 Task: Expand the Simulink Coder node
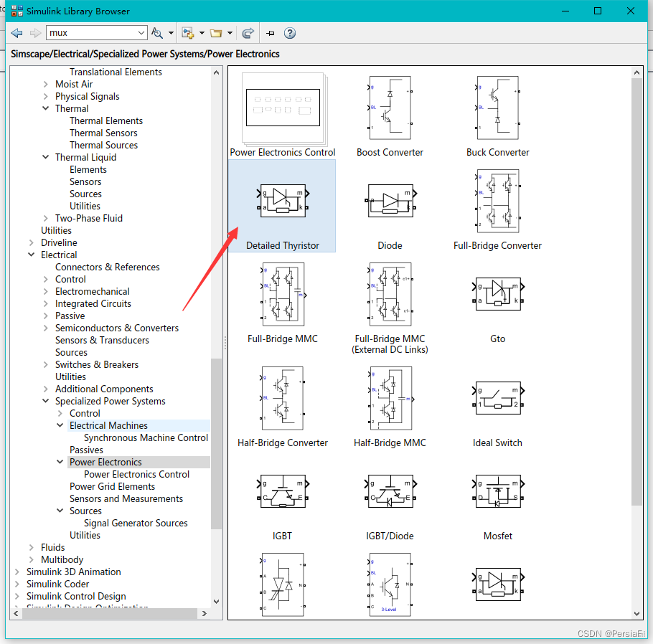[17, 584]
